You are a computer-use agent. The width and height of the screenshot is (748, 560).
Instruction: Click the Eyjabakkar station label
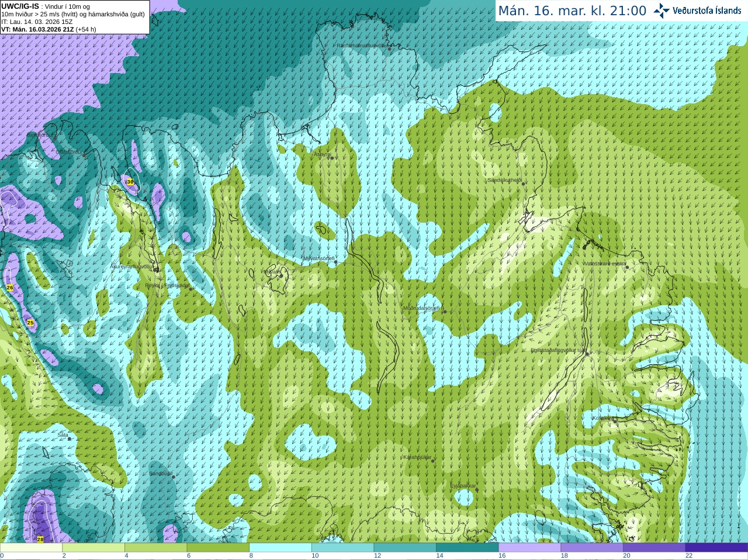click(463, 486)
